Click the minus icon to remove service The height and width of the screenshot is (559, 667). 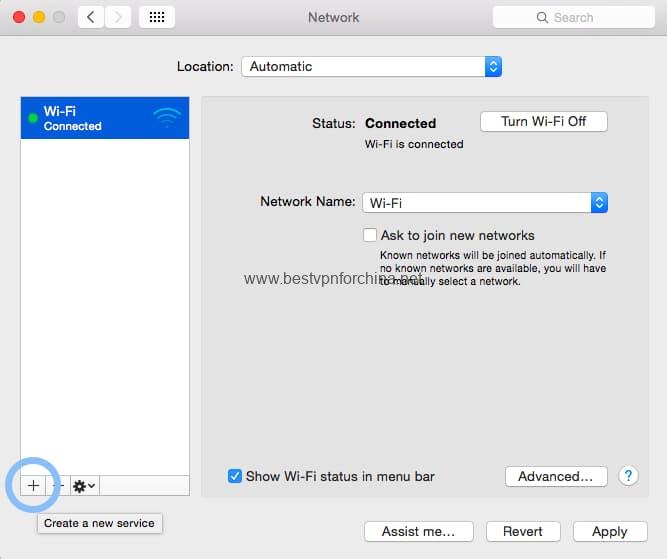point(58,485)
